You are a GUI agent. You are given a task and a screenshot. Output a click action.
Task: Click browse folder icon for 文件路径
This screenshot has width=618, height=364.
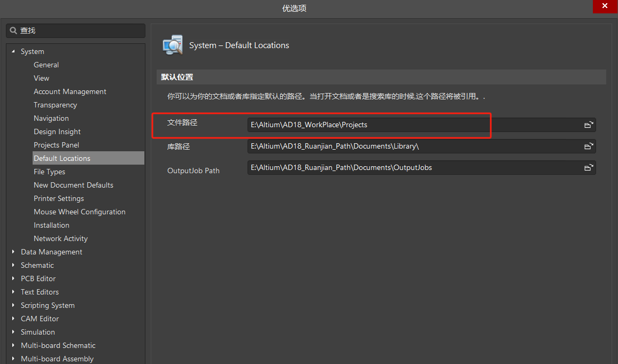pyautogui.click(x=588, y=125)
